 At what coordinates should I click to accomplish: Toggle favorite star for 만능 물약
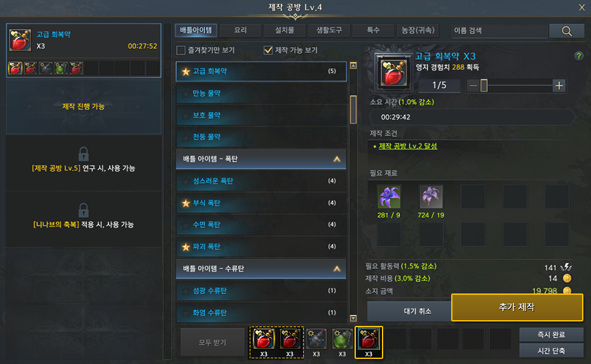(186, 93)
